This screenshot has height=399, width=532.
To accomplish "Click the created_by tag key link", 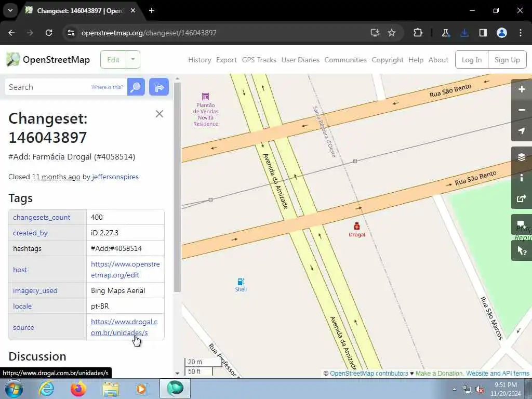I will click(30, 233).
